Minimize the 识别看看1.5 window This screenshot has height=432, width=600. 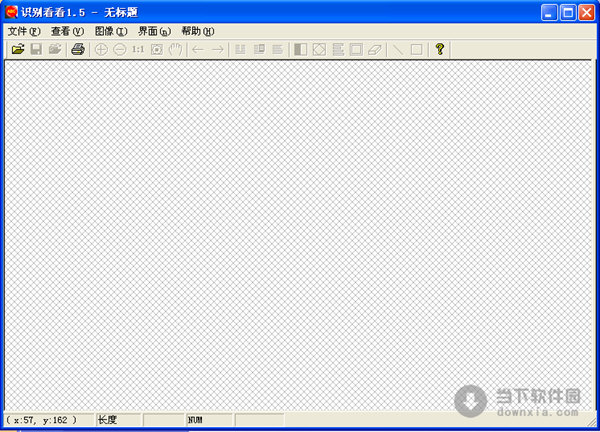[549, 13]
